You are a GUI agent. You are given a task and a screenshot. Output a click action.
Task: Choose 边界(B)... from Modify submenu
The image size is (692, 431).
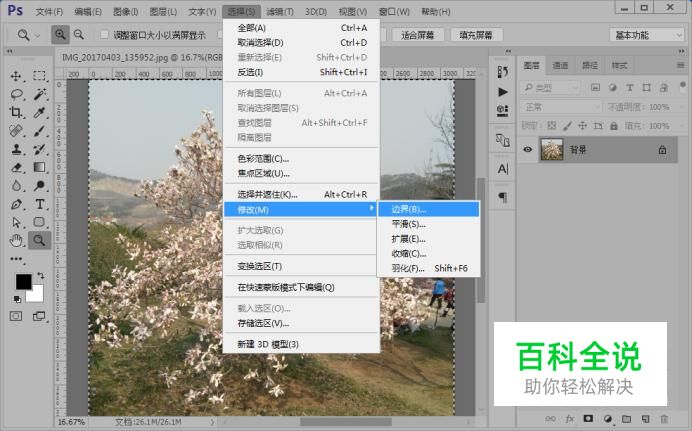point(429,209)
